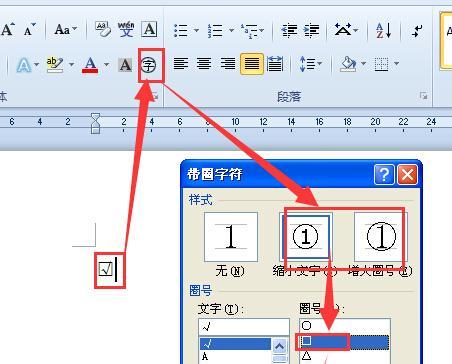Click the Clear Formatting eraser icon

click(x=103, y=29)
